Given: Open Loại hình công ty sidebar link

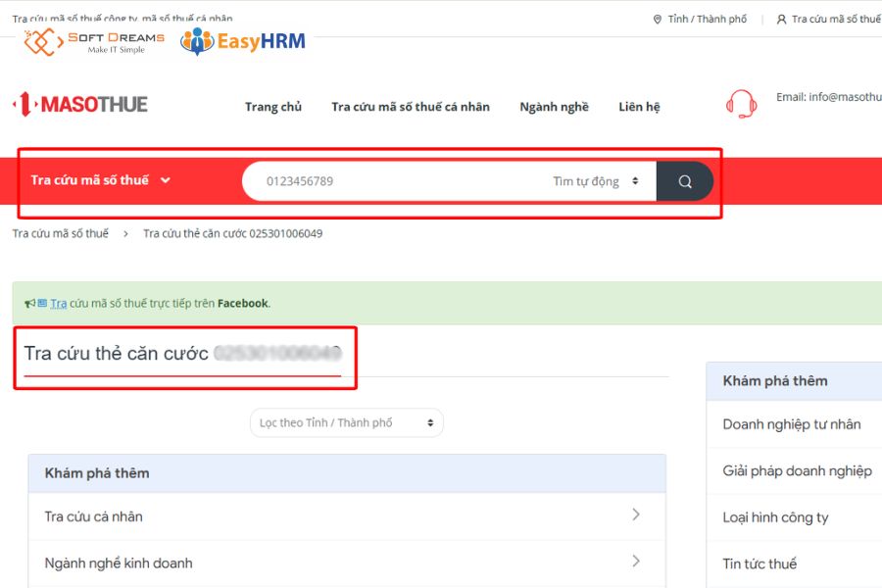Looking at the screenshot, I should point(775,517).
